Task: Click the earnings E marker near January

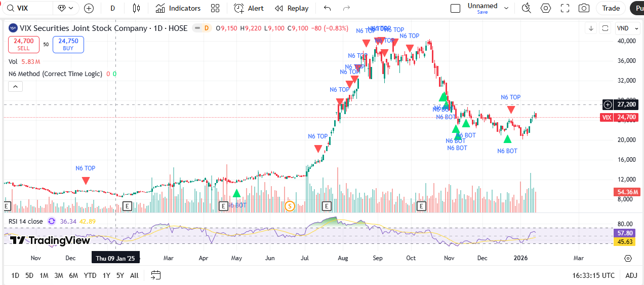Action: 127,206
